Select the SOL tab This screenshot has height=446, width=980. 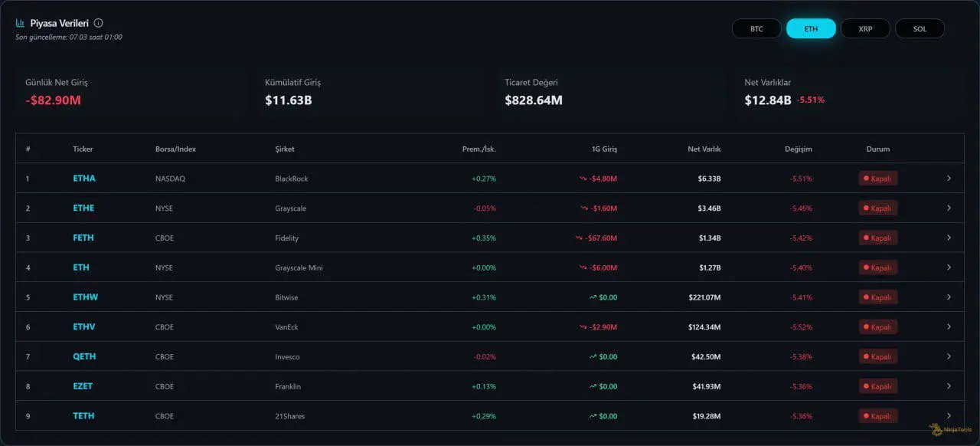coord(920,29)
